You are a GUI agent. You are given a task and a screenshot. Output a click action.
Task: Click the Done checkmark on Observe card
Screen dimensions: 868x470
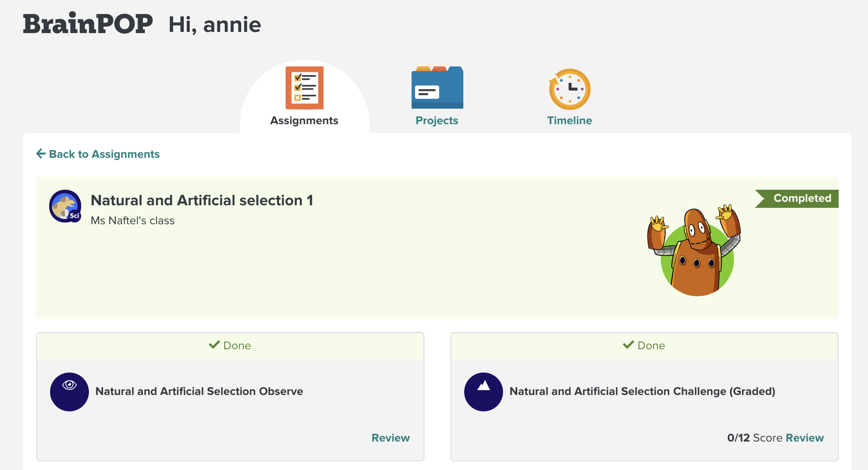[x=214, y=345]
